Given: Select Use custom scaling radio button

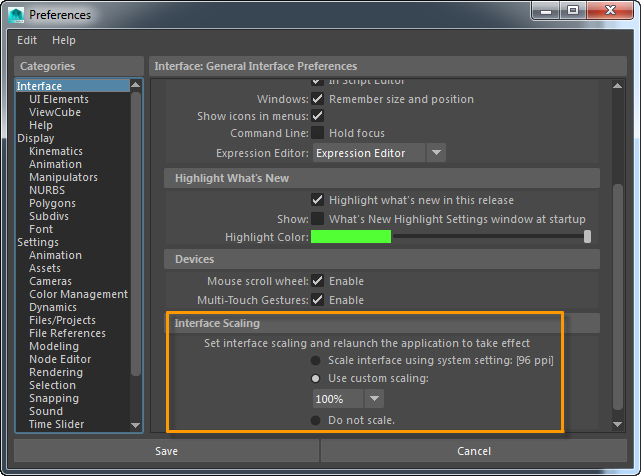Looking at the screenshot, I should click(x=315, y=378).
